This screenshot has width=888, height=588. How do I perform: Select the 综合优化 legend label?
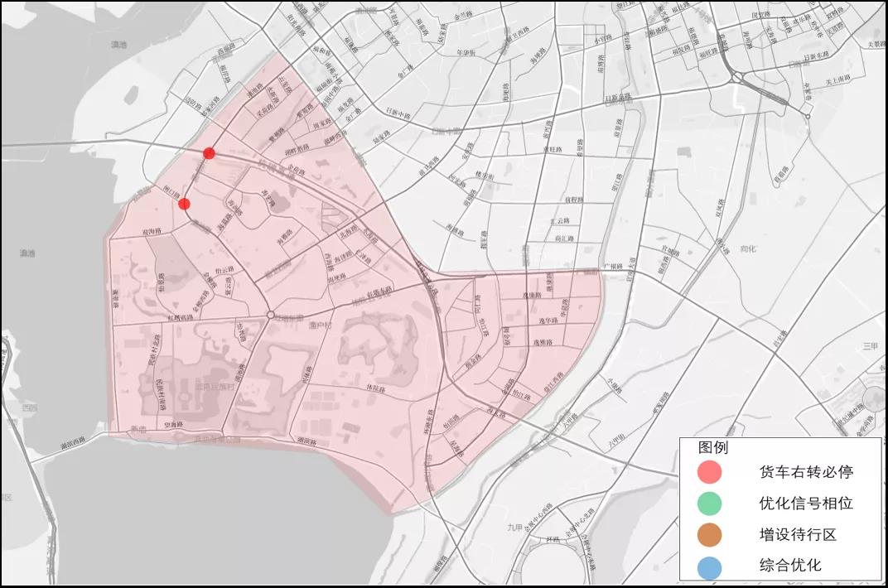pos(790,566)
